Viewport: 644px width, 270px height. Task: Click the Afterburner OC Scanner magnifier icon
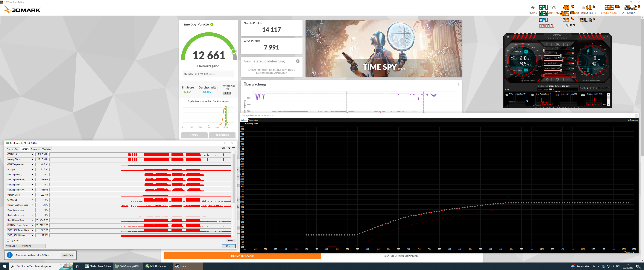(x=511, y=37)
